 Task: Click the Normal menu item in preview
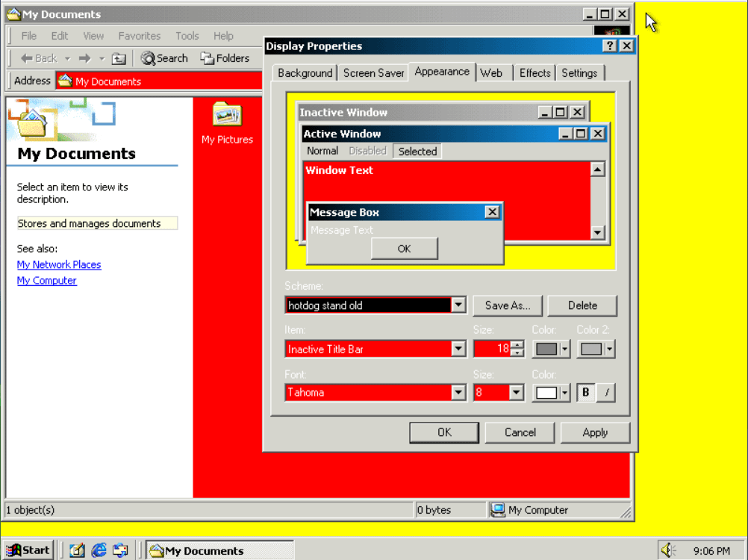point(322,152)
